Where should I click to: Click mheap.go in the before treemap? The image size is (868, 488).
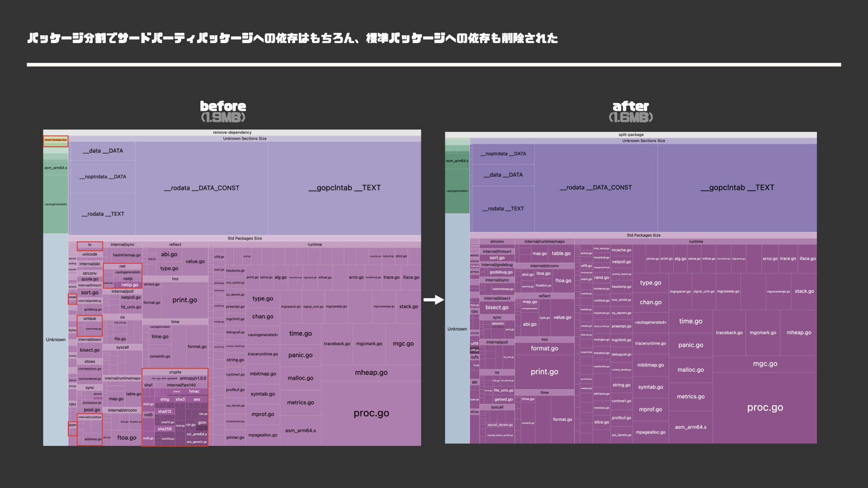click(x=371, y=373)
